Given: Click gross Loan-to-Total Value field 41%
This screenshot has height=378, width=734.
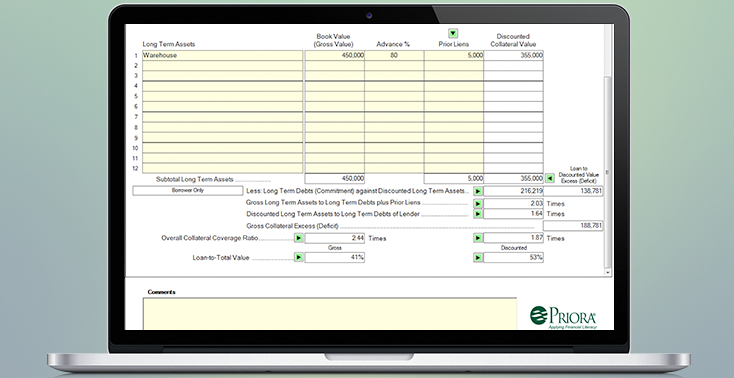Looking at the screenshot, I should point(335,258).
